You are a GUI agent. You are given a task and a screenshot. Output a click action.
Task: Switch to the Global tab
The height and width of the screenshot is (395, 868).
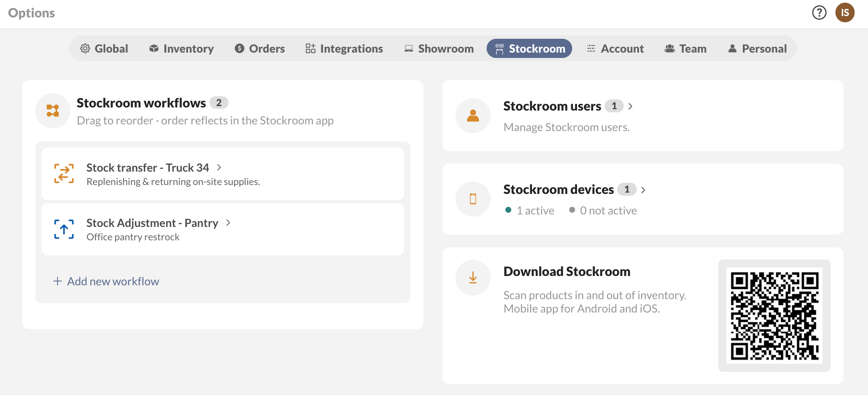[x=104, y=49]
